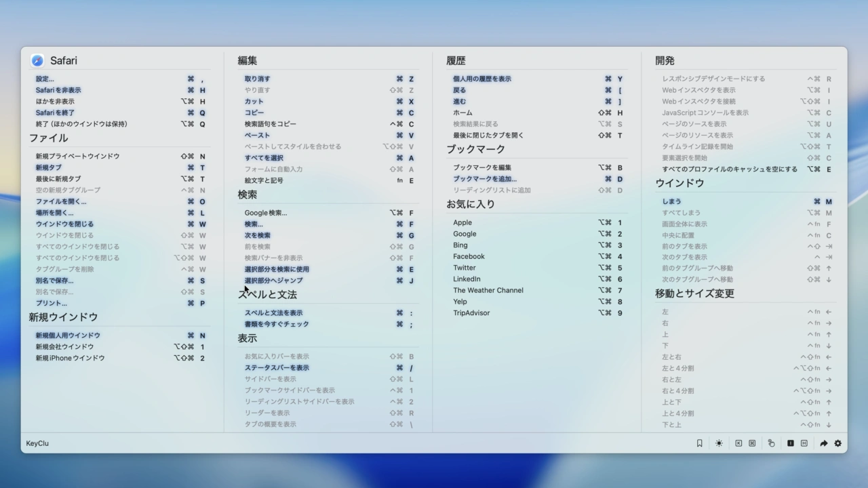This screenshot has height=488, width=868.
Task: Click the 個人用の履歴を表示 row
Action: [x=538, y=79]
